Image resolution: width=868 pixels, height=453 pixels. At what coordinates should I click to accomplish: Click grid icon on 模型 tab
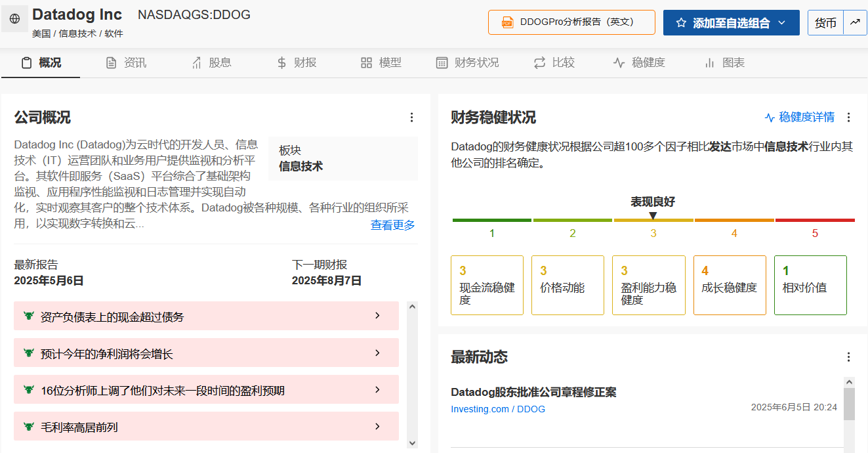click(366, 63)
